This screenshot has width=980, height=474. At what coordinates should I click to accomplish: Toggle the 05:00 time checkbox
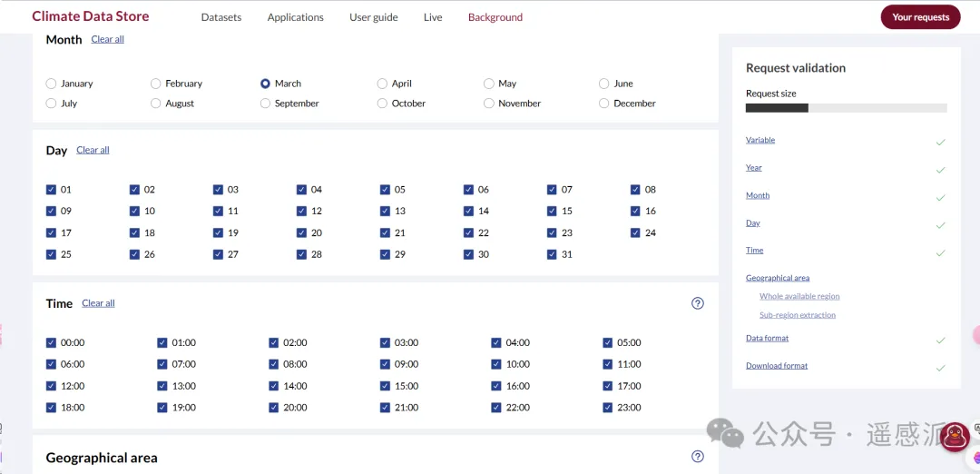point(607,342)
